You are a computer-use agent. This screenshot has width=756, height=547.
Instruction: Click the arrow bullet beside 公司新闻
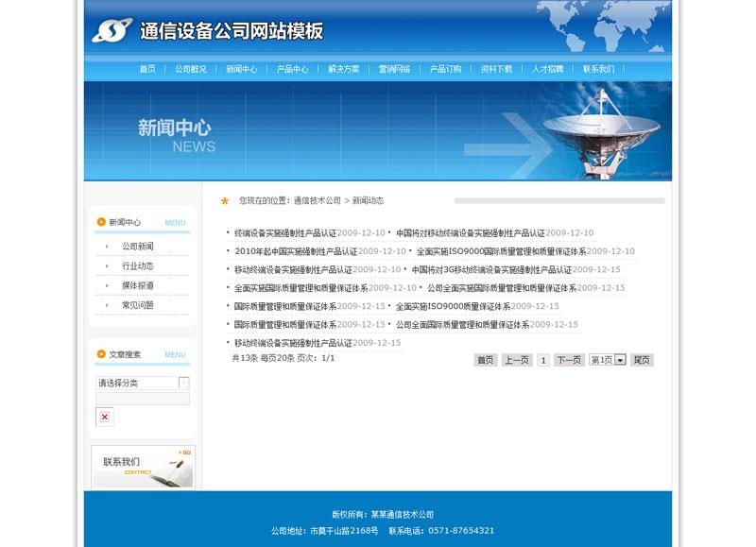[107, 247]
